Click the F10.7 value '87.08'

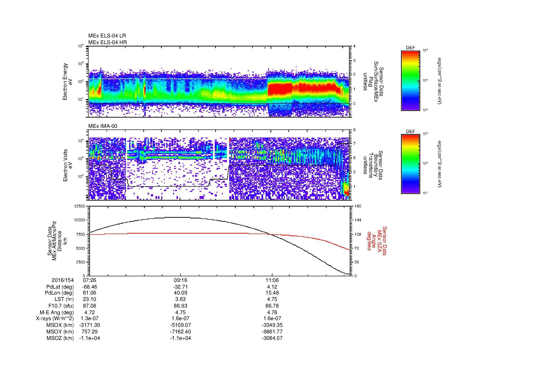[x=89, y=306]
